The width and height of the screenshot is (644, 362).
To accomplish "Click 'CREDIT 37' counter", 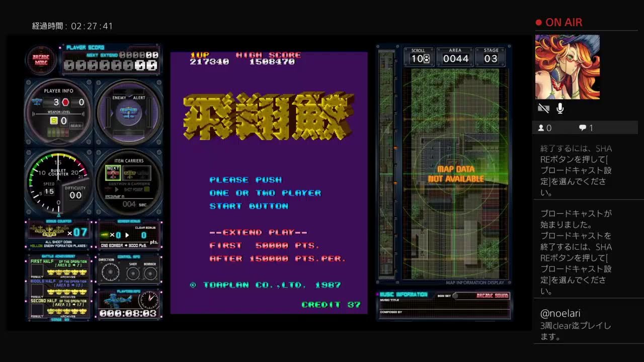I will [x=331, y=305].
